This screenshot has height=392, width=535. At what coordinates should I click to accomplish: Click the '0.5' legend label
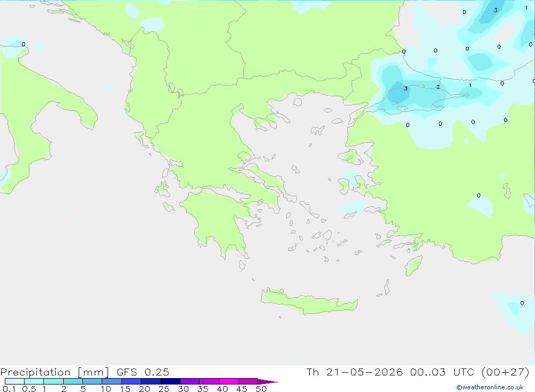pyautogui.click(x=29, y=389)
